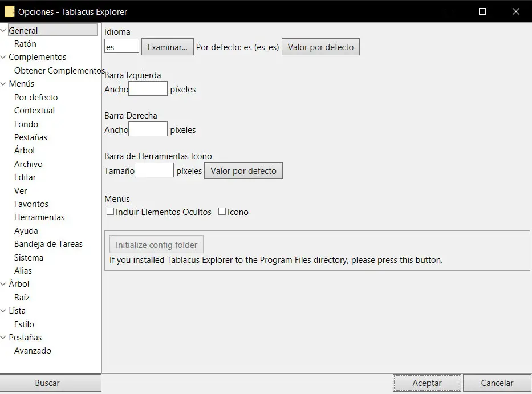Open Alias menu settings
Image resolution: width=532 pixels, height=394 pixels.
[23, 271]
